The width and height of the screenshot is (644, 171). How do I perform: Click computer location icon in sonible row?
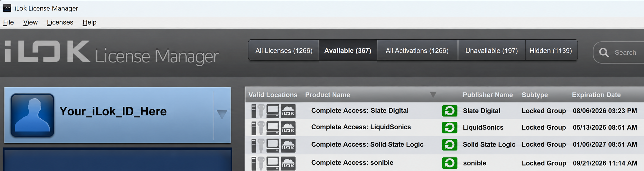[273, 164]
